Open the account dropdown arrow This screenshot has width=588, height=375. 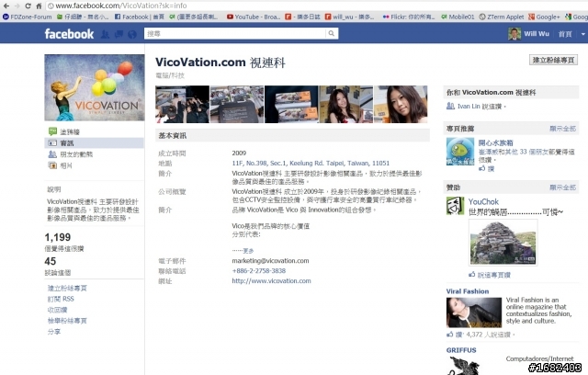582,34
